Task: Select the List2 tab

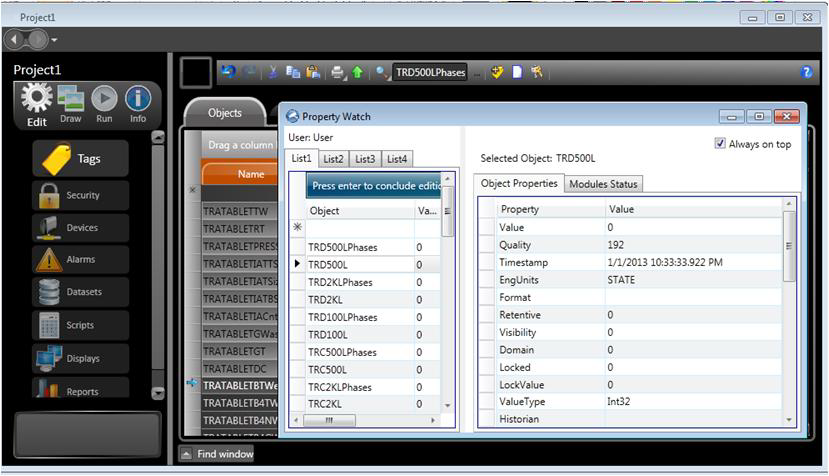Action: tap(333, 159)
